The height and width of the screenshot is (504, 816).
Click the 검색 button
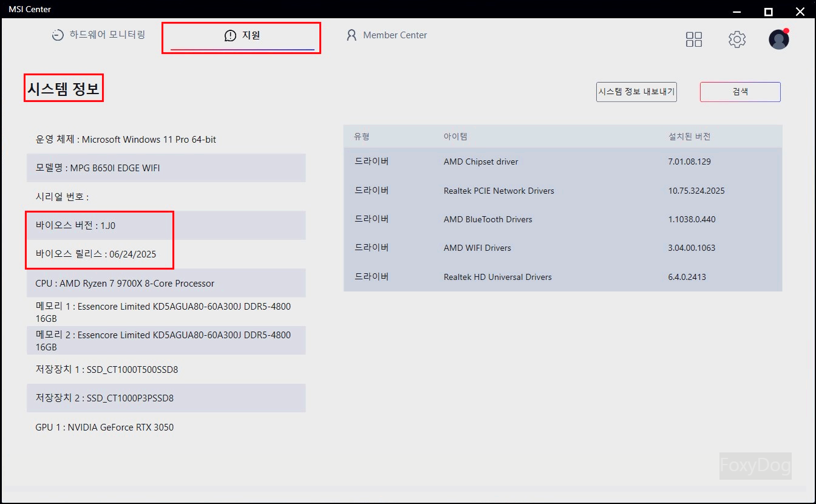(x=740, y=92)
